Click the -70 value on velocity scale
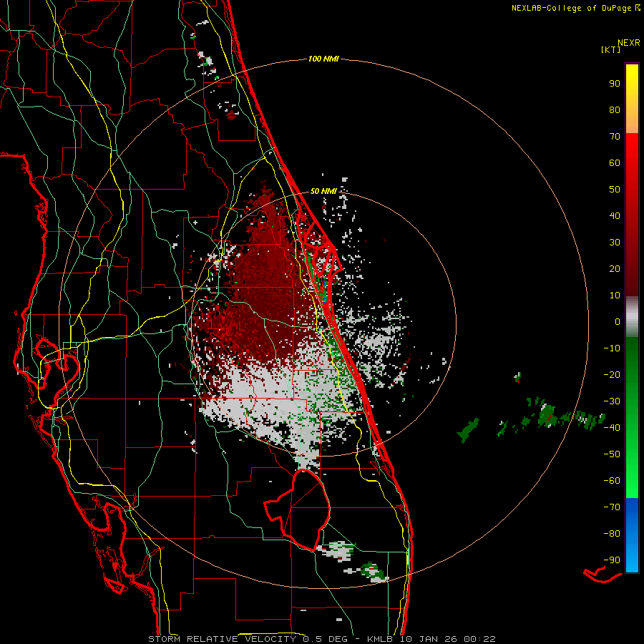The height and width of the screenshot is (644, 644). pos(612,507)
